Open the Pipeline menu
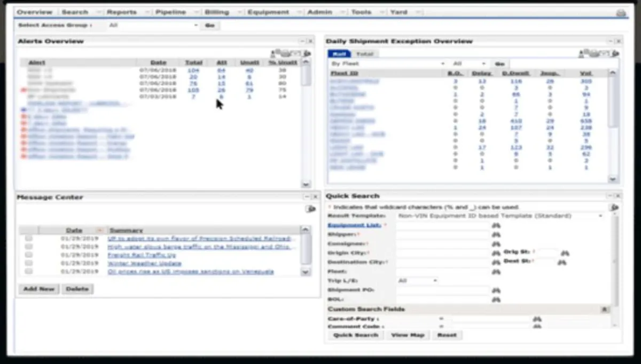This screenshot has height=364, width=641. 171,12
